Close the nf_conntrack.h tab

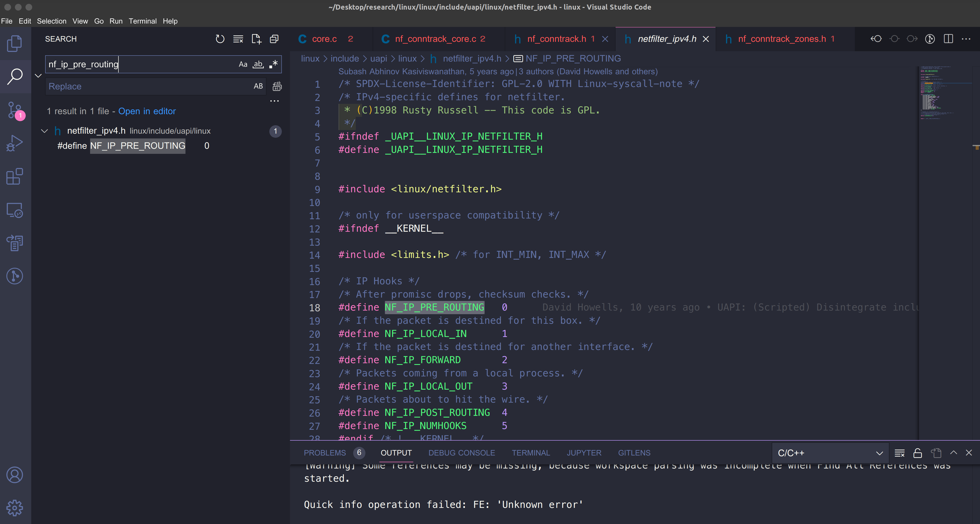pos(605,39)
